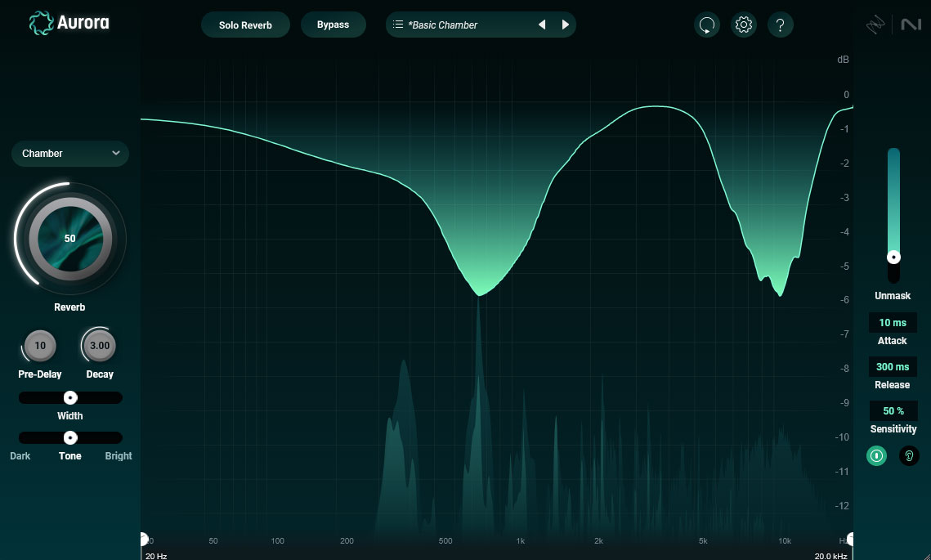The image size is (931, 560).
Task: Click the preset list icon
Action: 398,25
